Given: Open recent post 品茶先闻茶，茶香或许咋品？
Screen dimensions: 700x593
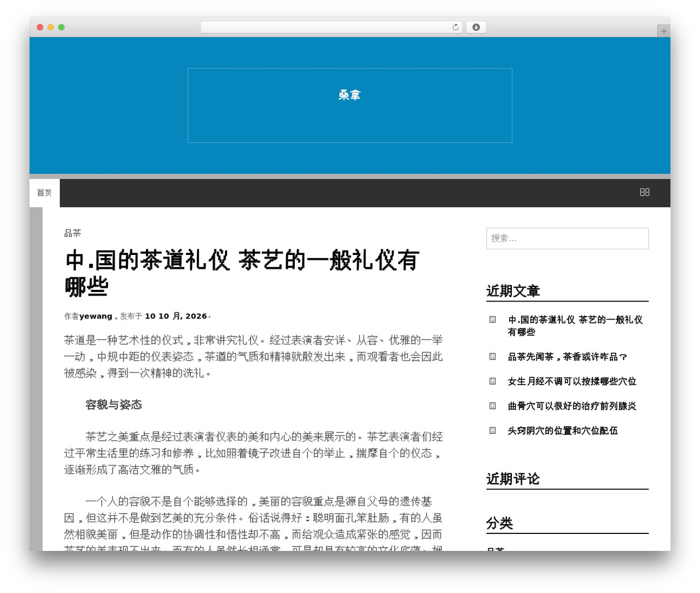Looking at the screenshot, I should [568, 357].
